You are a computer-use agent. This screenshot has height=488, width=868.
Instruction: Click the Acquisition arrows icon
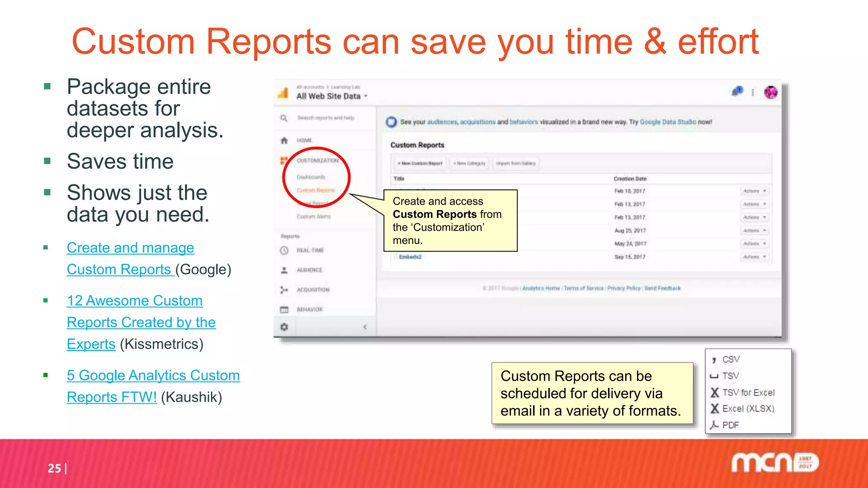pos(284,290)
